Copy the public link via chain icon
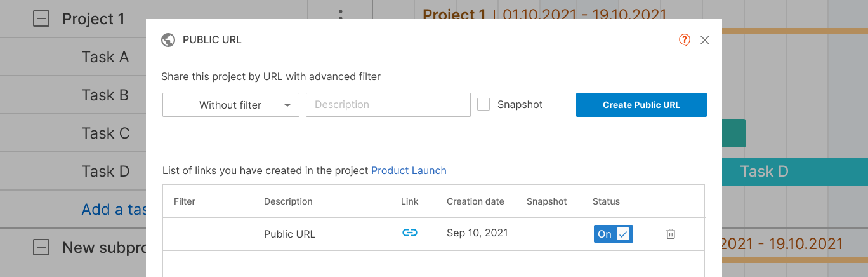868x277 pixels. 410,233
